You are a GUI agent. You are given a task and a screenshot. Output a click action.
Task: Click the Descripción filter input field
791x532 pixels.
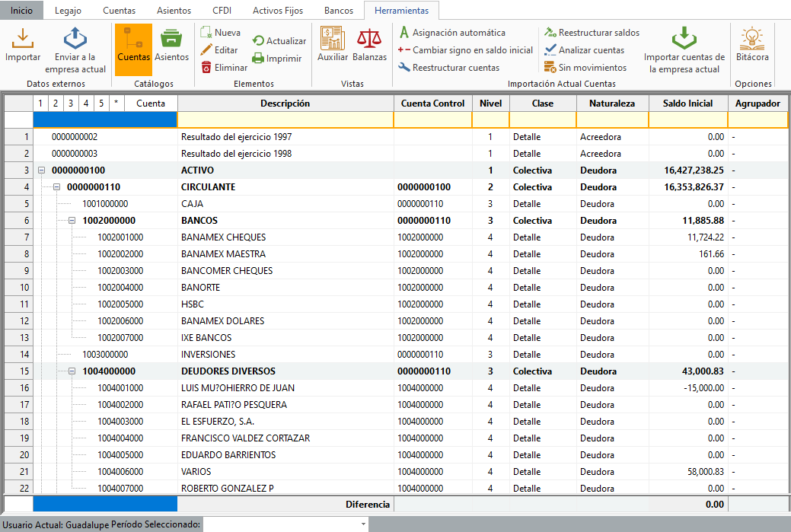click(x=285, y=119)
